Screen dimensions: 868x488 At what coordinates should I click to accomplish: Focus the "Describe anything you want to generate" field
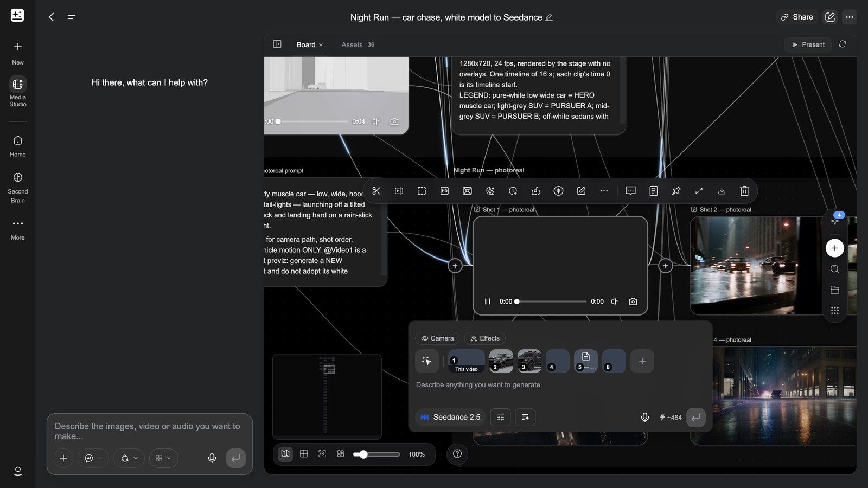point(560,385)
